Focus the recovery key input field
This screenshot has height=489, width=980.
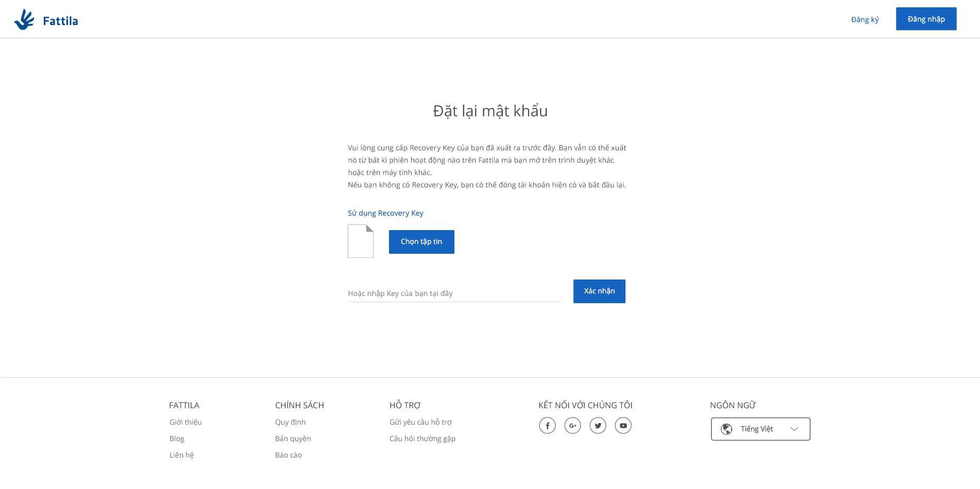pyautogui.click(x=453, y=293)
